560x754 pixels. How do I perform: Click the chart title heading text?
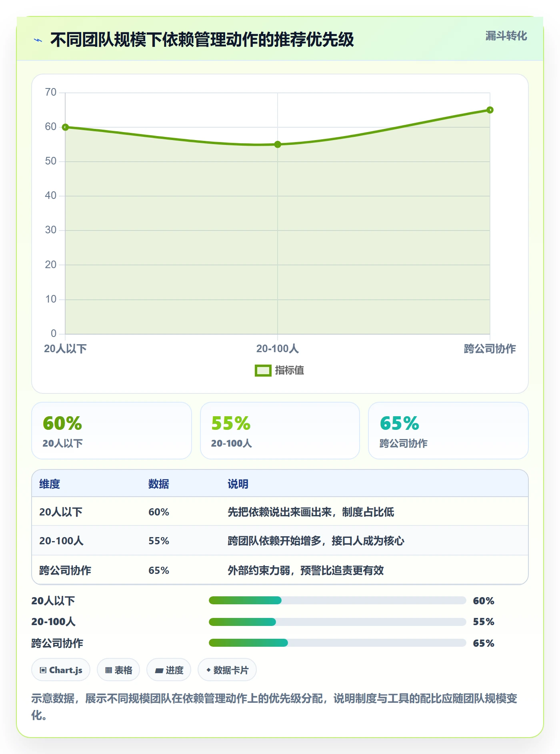coord(202,40)
